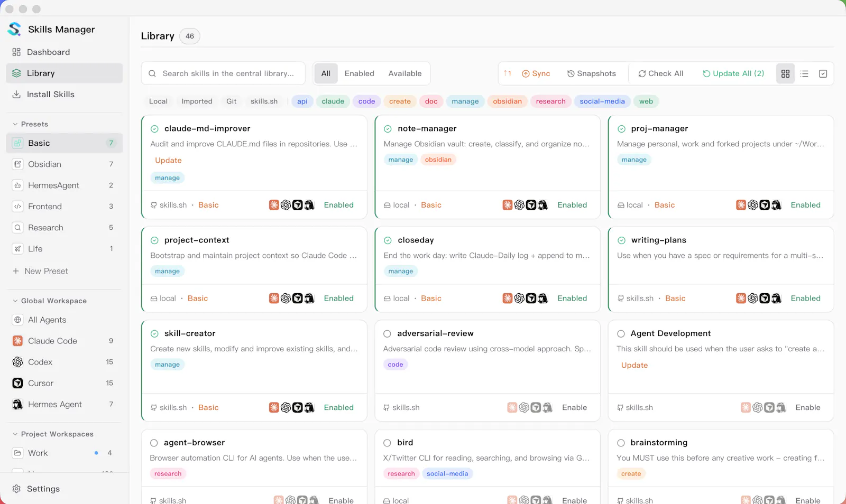Click Check All button
This screenshot has height=504, width=846.
click(x=661, y=73)
